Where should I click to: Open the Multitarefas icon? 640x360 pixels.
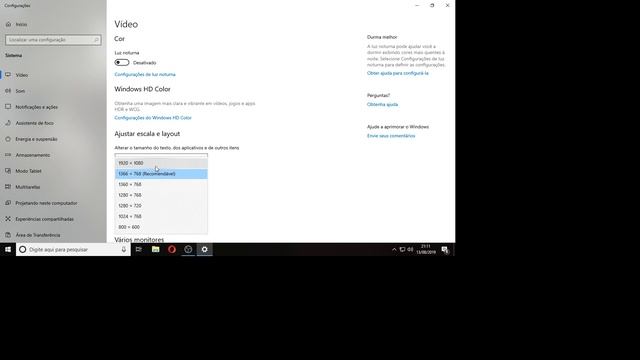tap(8, 187)
